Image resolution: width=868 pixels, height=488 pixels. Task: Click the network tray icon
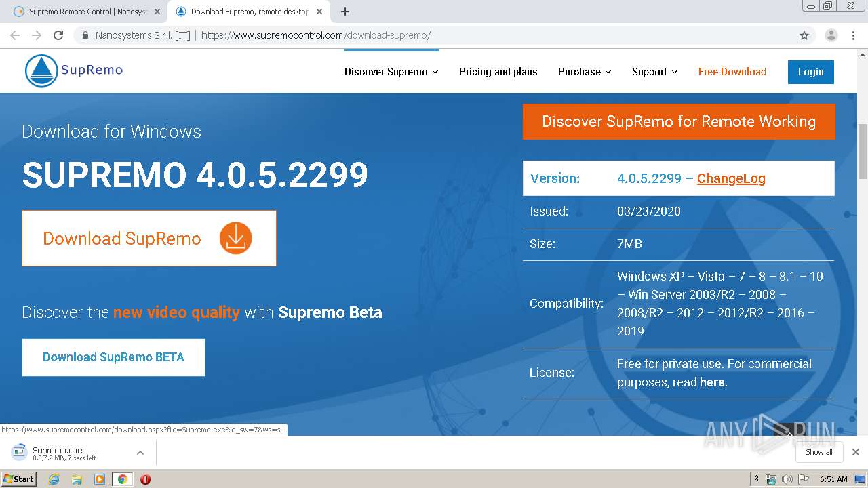(771, 479)
